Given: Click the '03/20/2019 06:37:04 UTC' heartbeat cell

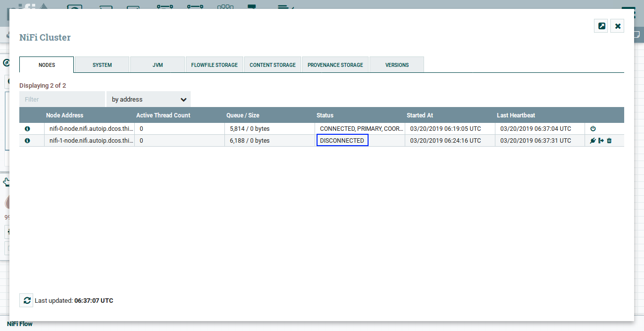Looking at the screenshot, I should pos(540,129).
